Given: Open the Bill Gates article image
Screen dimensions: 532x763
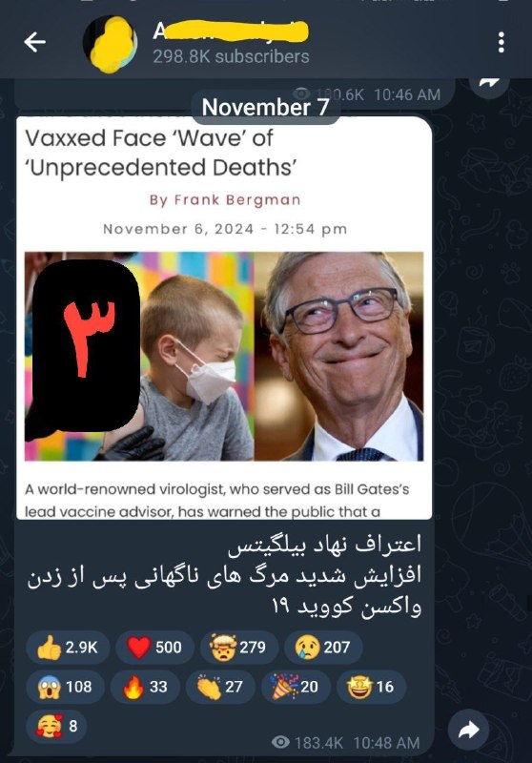Looking at the screenshot, I should 224,356.
